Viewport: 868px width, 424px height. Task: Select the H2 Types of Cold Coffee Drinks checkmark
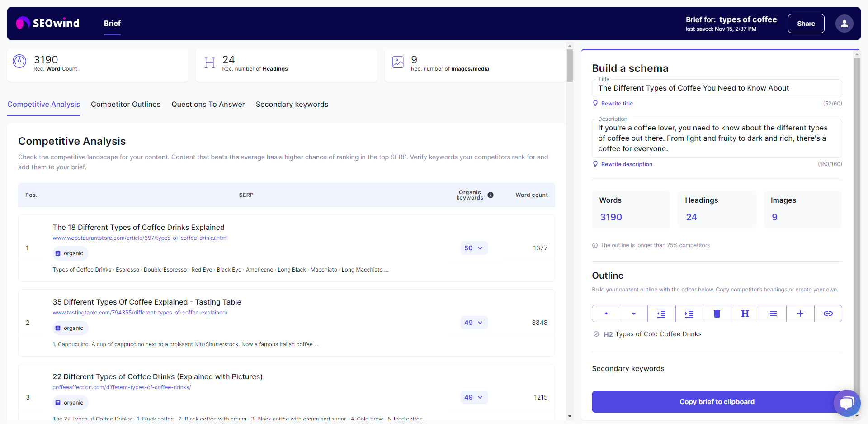pyautogui.click(x=596, y=334)
